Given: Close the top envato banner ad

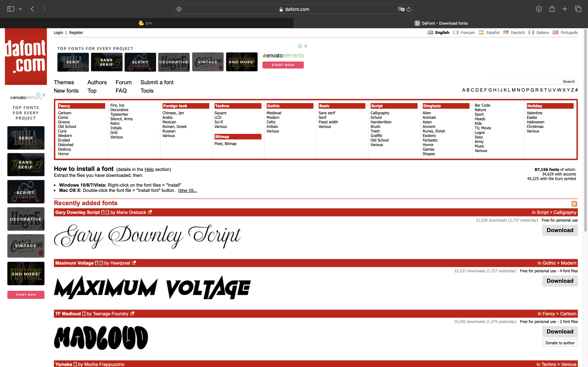Looking at the screenshot, I should coord(306,46).
